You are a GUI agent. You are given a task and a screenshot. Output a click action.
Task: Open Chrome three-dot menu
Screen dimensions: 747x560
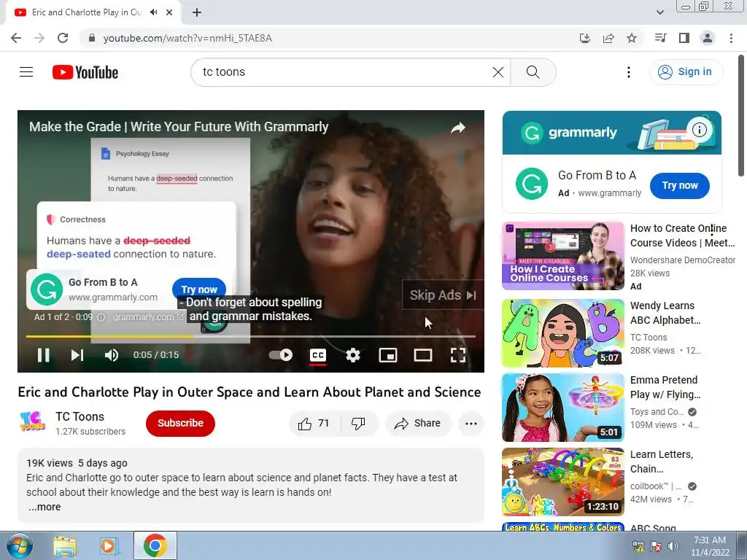click(x=731, y=38)
